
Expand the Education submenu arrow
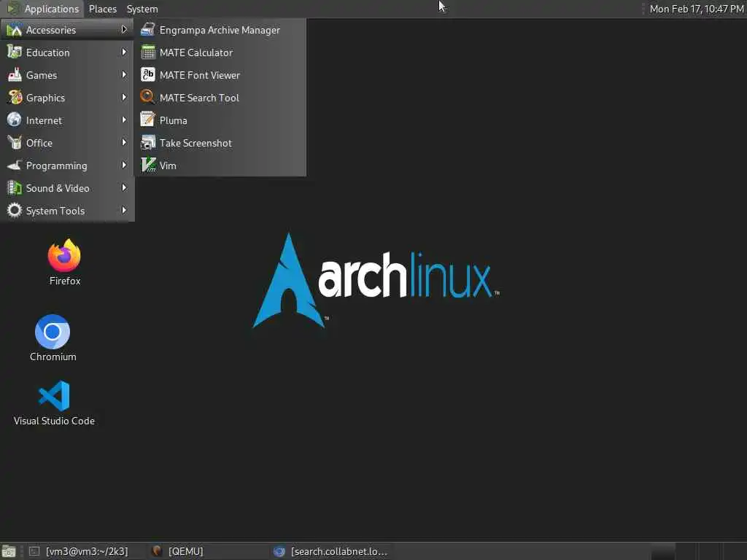click(124, 52)
